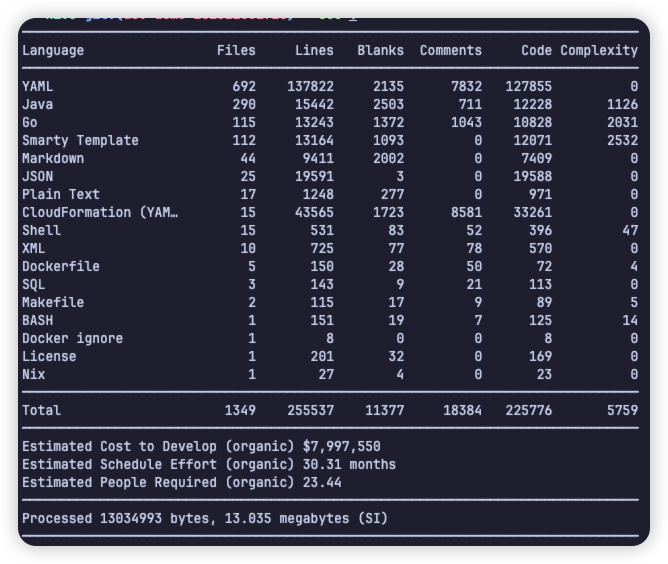Click the Code column header
Screen dimensions: 668x564
tap(536, 50)
